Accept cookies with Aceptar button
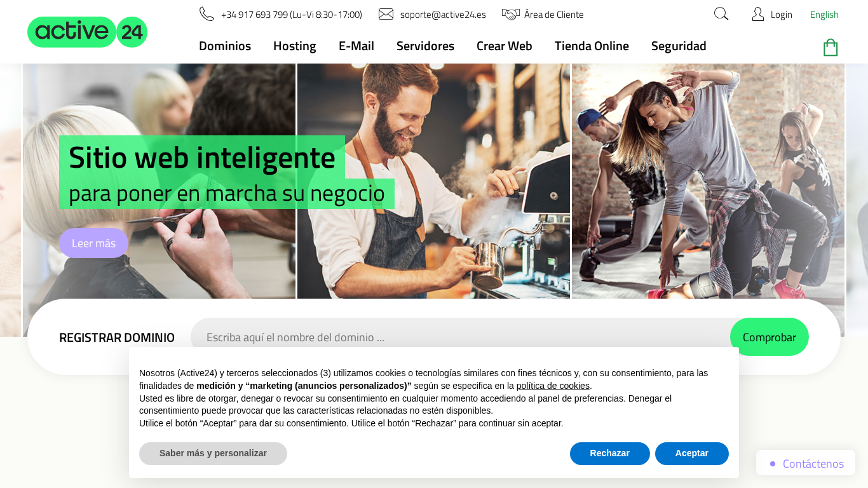Screen dimensions: 868x488 click(x=692, y=454)
